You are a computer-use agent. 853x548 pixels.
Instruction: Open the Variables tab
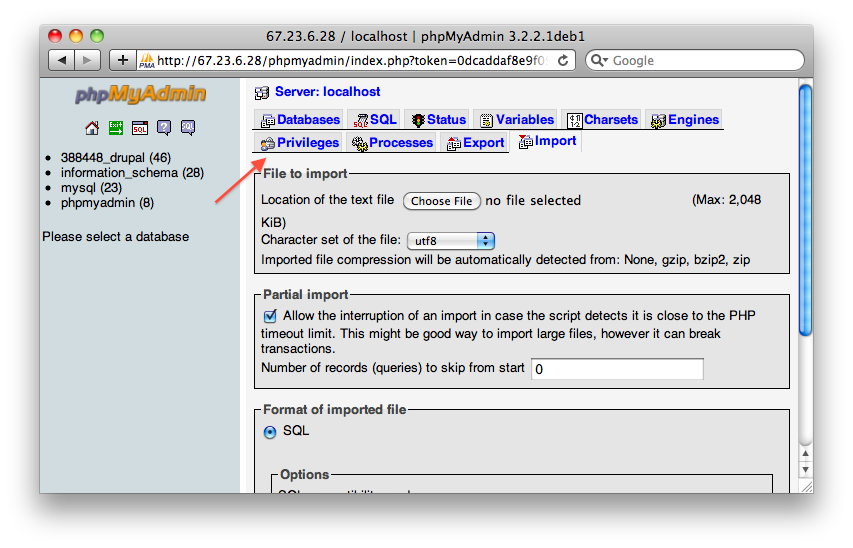click(x=517, y=120)
